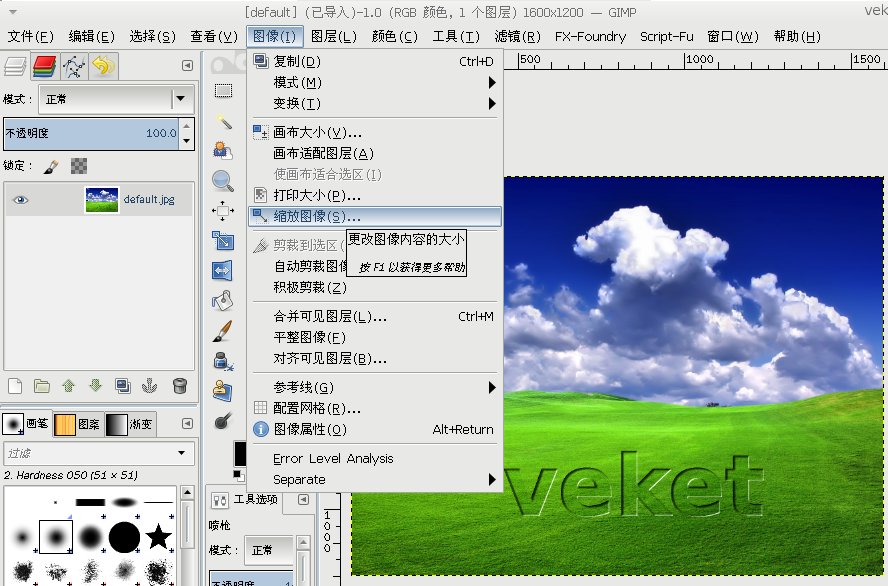Open the 编辑 Edit menu
The image size is (888, 586).
(92, 37)
